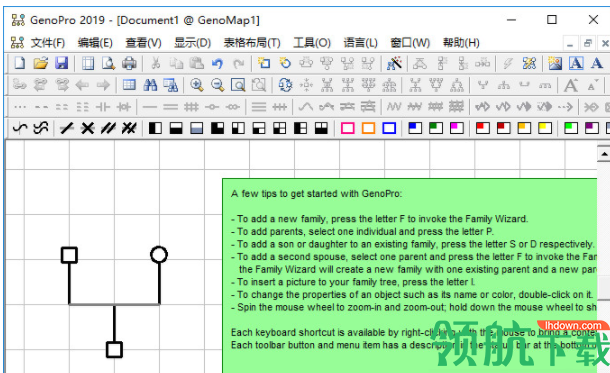
Task: Print the genogram with the printer icon
Action: (x=129, y=63)
